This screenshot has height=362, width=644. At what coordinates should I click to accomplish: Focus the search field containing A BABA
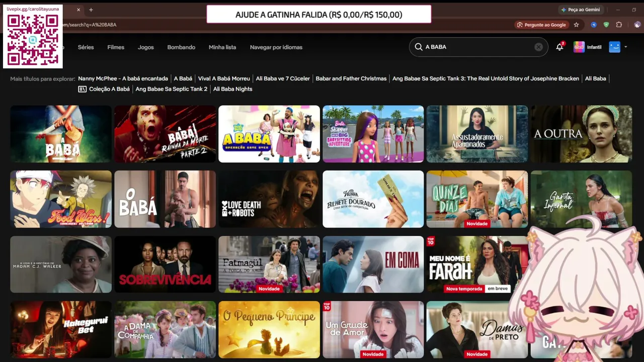[x=478, y=47]
